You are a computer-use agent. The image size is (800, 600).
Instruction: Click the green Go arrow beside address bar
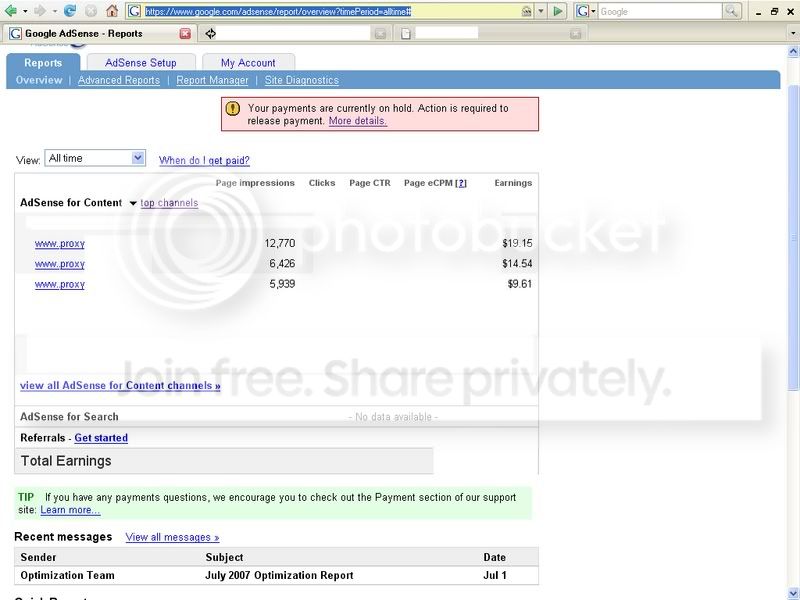(x=558, y=11)
